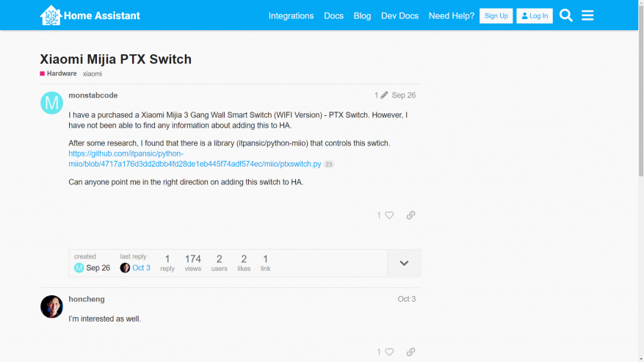Image resolution: width=644 pixels, height=362 pixels.
Task: Like honcheng's reply with the heart icon
Action: click(389, 352)
